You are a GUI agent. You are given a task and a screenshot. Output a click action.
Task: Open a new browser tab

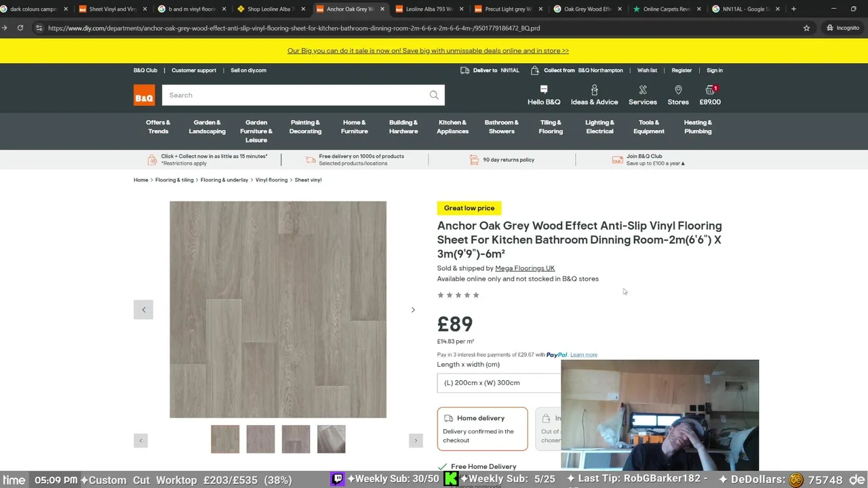[793, 9]
